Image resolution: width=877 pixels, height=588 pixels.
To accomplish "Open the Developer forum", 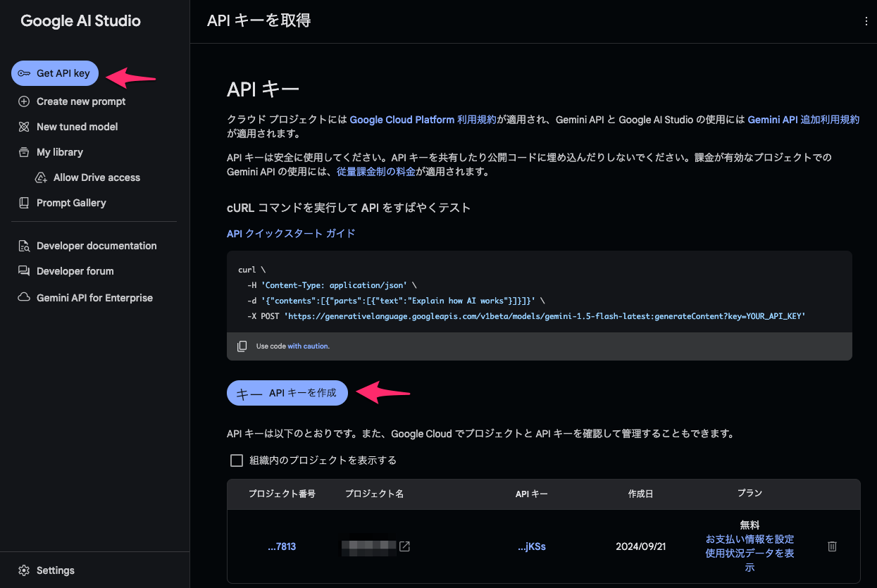I will (75, 271).
